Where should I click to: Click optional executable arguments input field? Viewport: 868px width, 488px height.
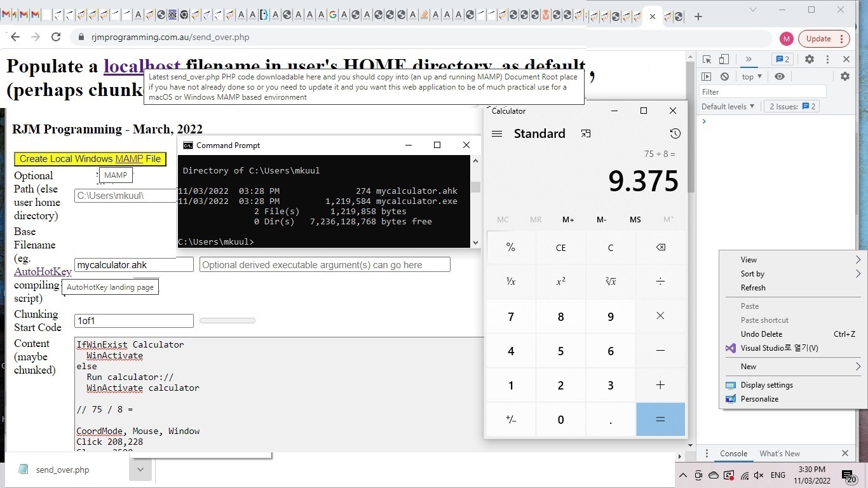(x=325, y=264)
